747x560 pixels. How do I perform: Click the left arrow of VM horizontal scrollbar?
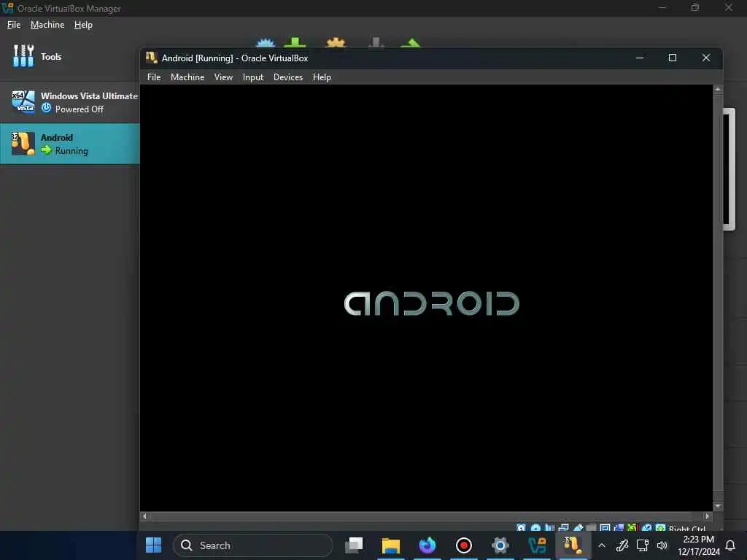tap(144, 516)
